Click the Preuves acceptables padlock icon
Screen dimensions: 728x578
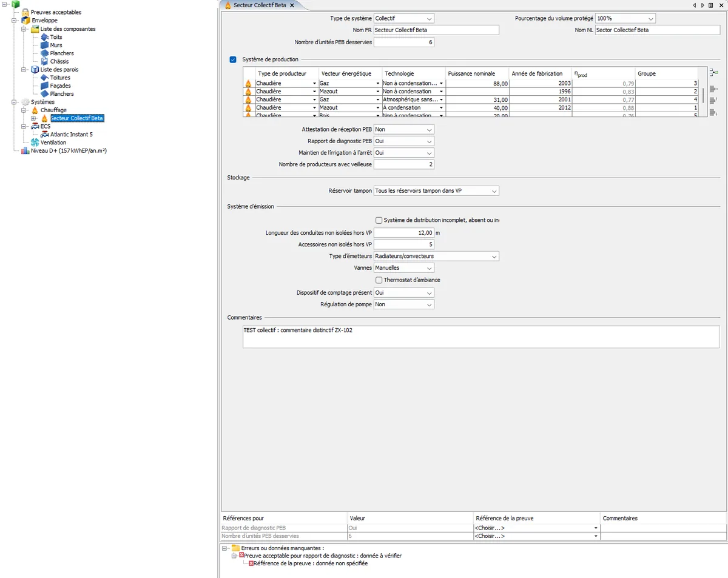(25, 12)
